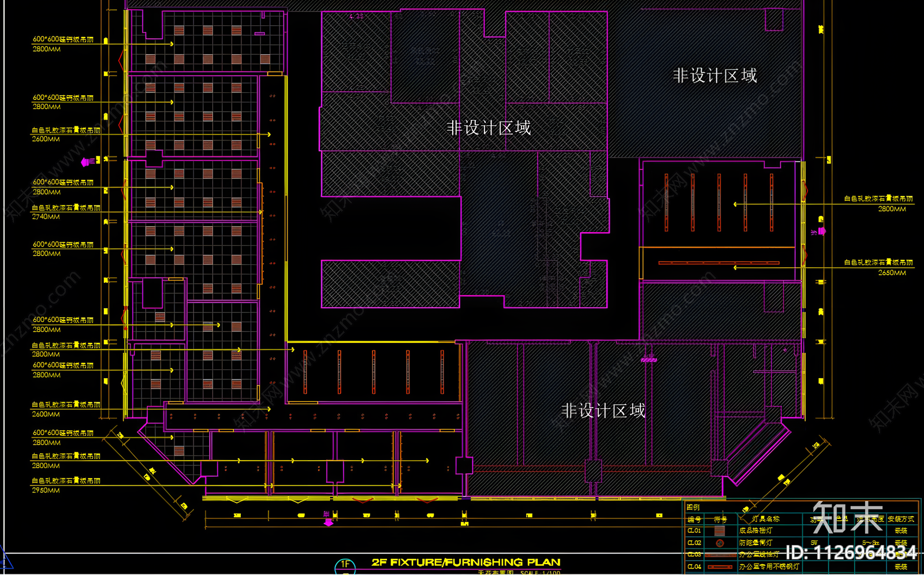Select the CL04 red strip light symbol
Screen dimensions: 924x575
720,567
